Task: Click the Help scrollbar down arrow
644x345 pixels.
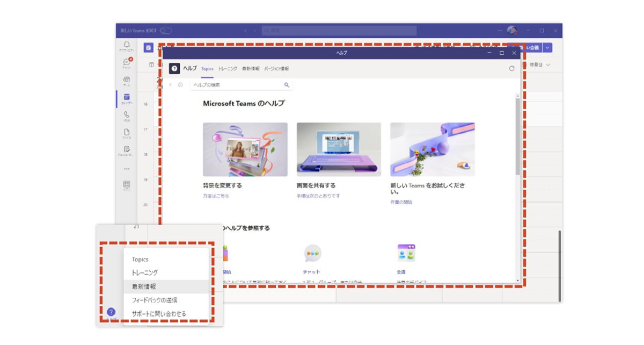Action: coord(517,281)
